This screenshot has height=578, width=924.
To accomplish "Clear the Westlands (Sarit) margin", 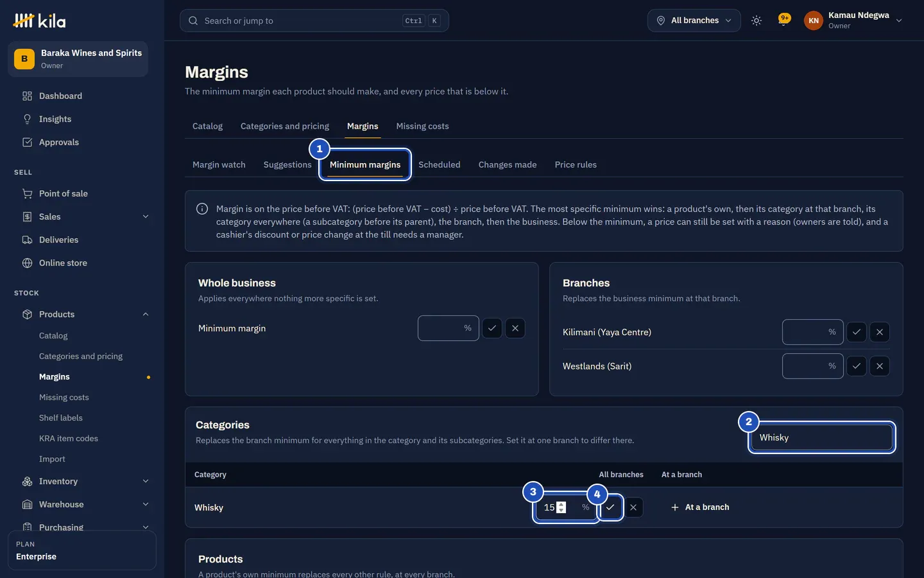I will (x=880, y=366).
